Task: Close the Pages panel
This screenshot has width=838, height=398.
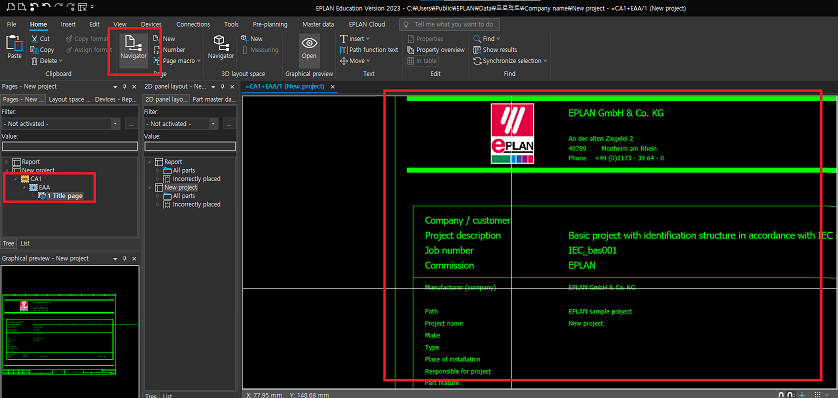Action: pyautogui.click(x=133, y=87)
